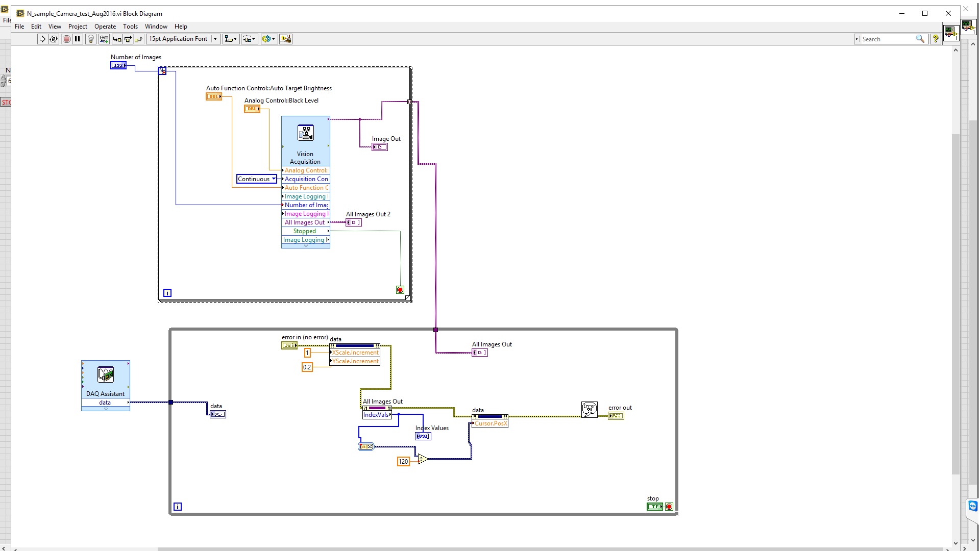Screen dimensions: 980x551
Task: Open the View menu
Action: click(55, 27)
